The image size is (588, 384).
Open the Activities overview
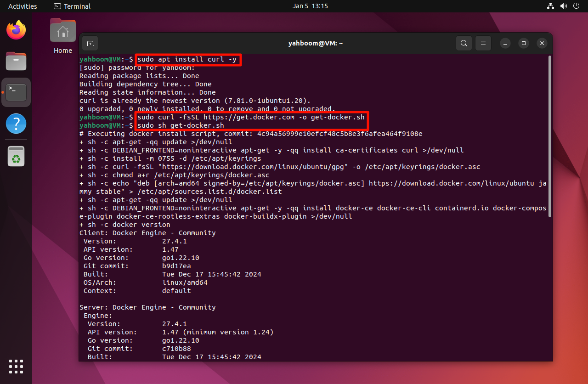(x=22, y=6)
